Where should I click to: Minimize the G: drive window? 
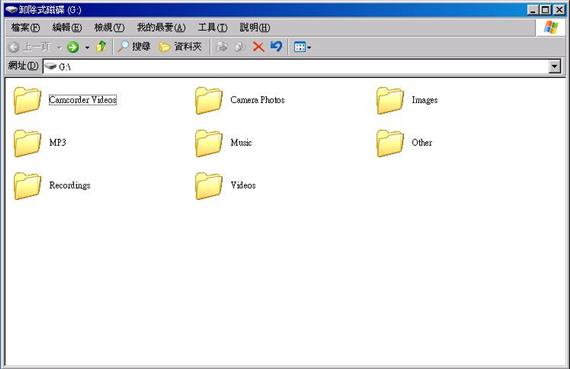(533, 10)
